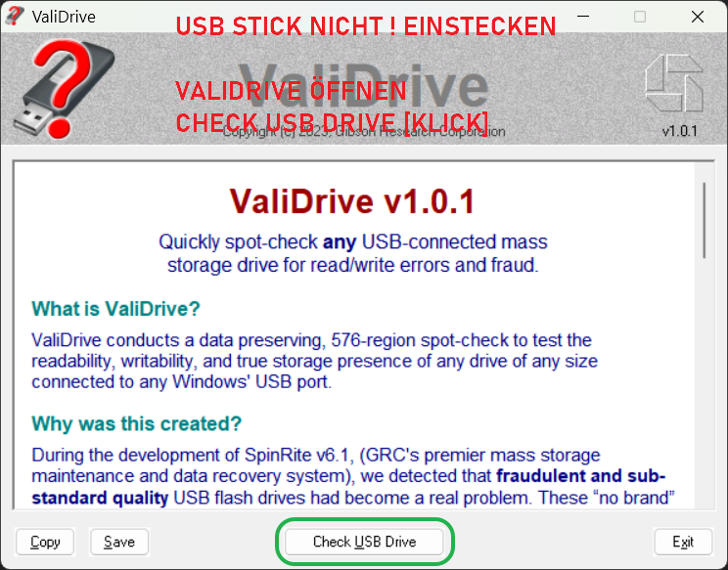Image resolution: width=728 pixels, height=570 pixels.
Task: Click the "ValiDrive" window title text
Action: coord(64,17)
